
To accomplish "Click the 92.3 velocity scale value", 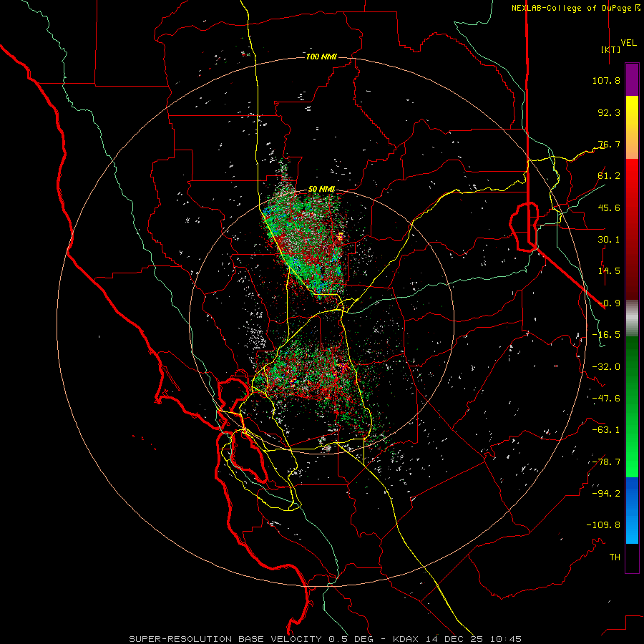I will pyautogui.click(x=609, y=112).
